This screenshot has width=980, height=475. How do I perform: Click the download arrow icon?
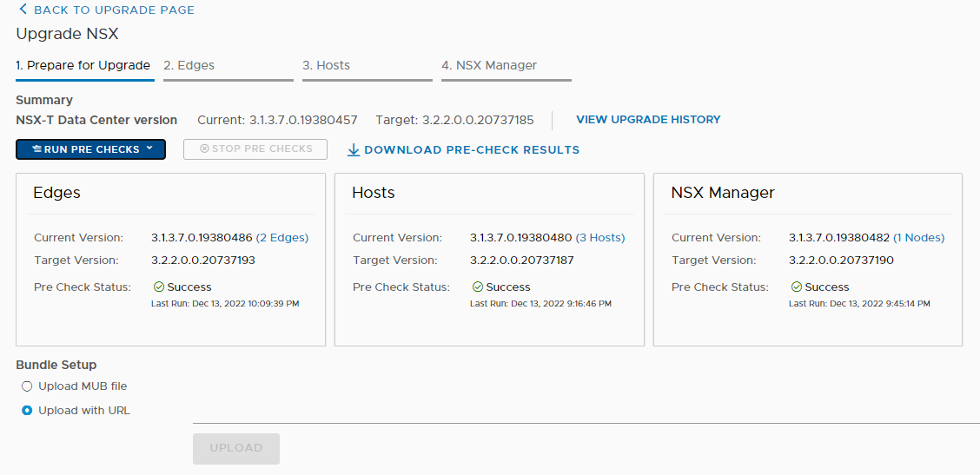pyautogui.click(x=354, y=150)
